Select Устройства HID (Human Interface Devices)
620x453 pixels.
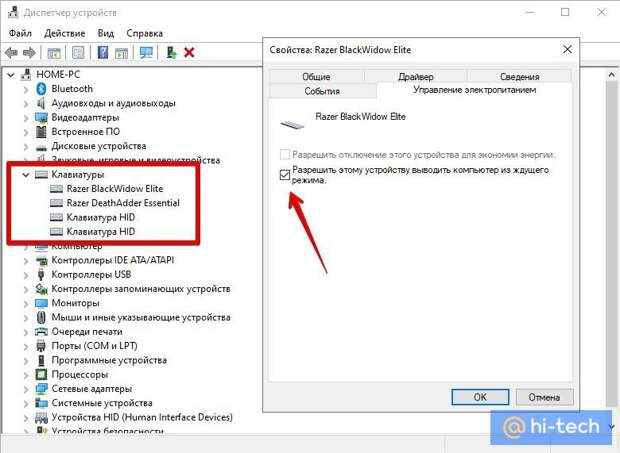click(142, 417)
